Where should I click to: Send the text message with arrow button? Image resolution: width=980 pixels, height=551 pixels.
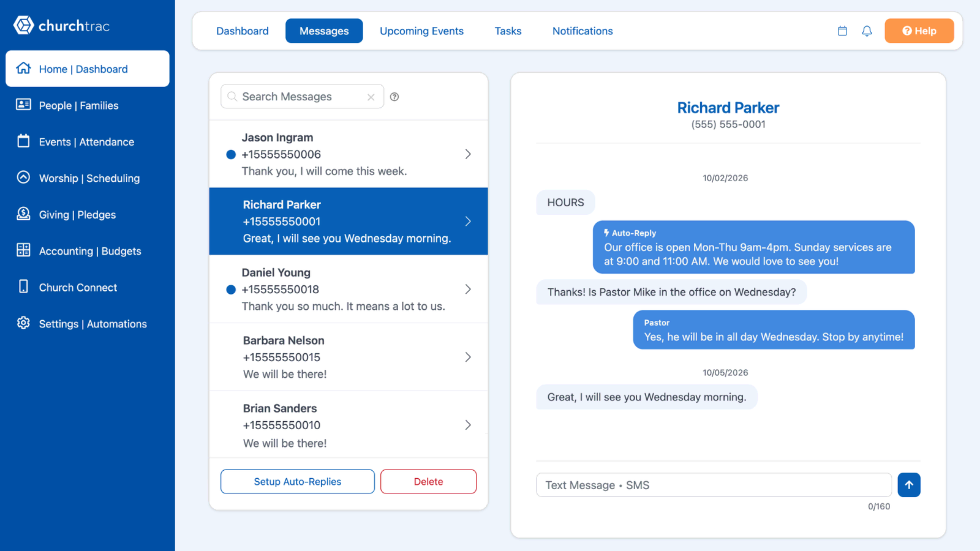(909, 485)
